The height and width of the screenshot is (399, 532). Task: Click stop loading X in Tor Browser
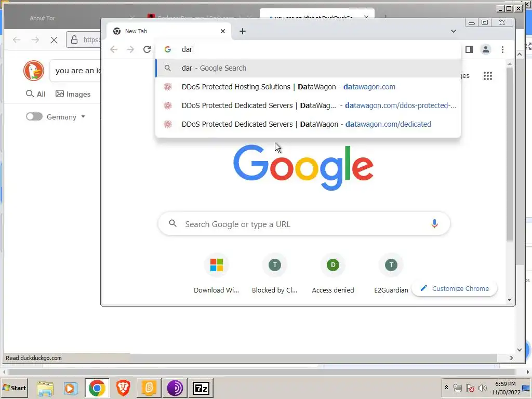coord(54,40)
